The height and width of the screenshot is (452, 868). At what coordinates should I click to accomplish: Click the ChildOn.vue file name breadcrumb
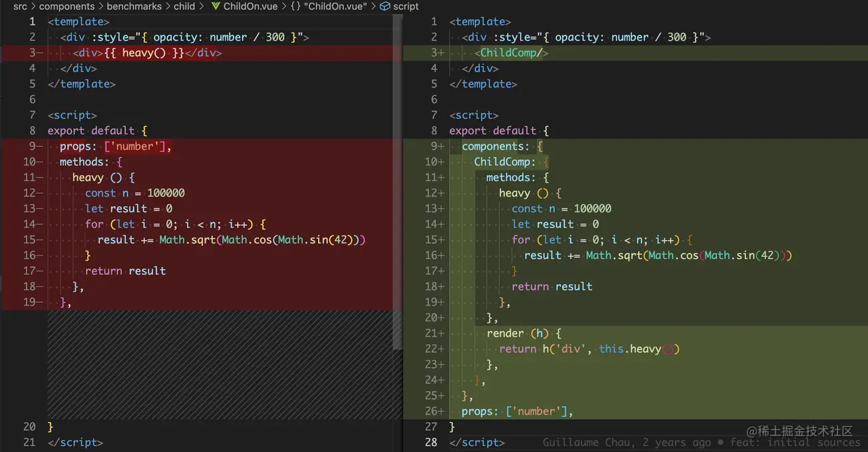(250, 6)
